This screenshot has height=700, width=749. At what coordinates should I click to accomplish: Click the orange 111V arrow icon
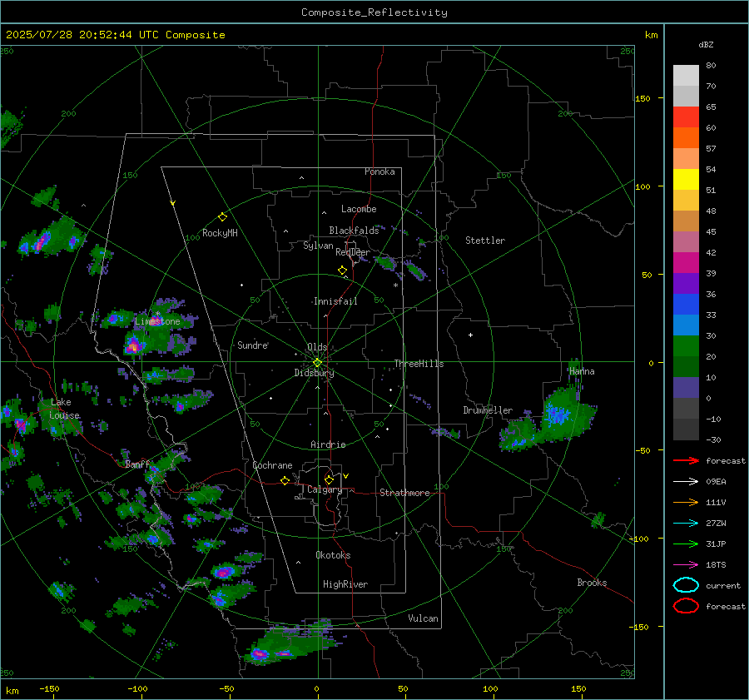coord(686,502)
